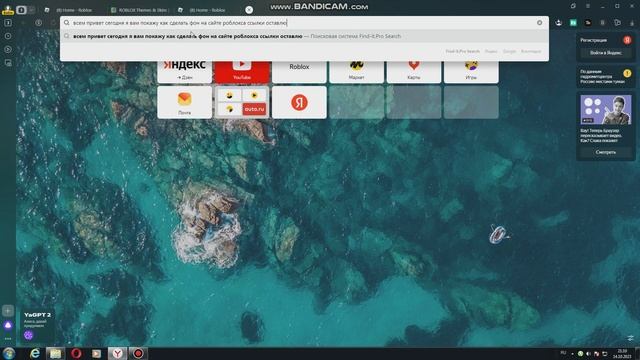Screen dimensions: 640x360
Task: Open the sidebar history clock icon
Action: pyautogui.click(x=8, y=36)
